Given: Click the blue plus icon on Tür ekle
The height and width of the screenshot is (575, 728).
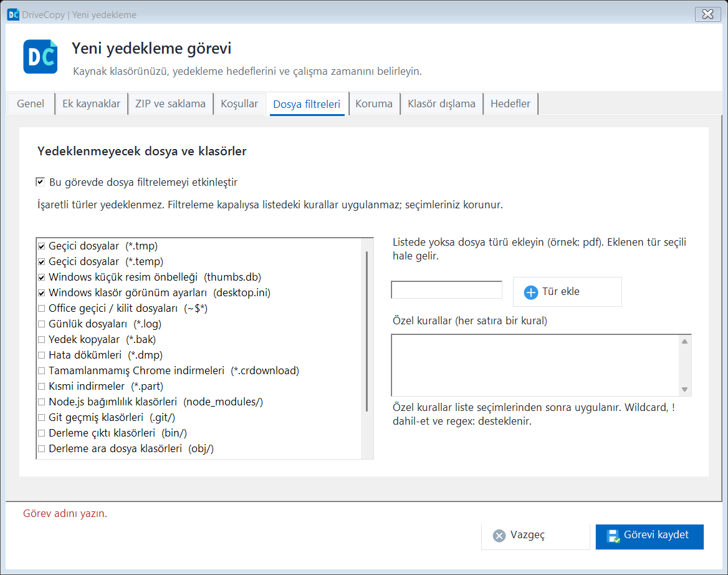Looking at the screenshot, I should (x=530, y=292).
